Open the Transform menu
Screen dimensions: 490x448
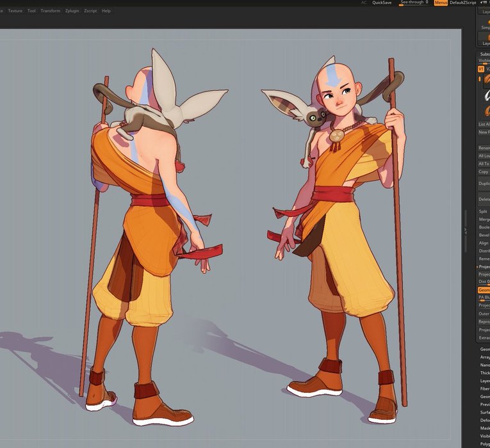click(50, 11)
